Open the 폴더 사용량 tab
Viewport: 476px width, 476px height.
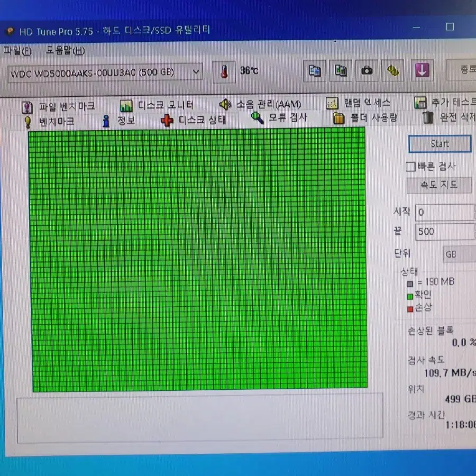[365, 118]
